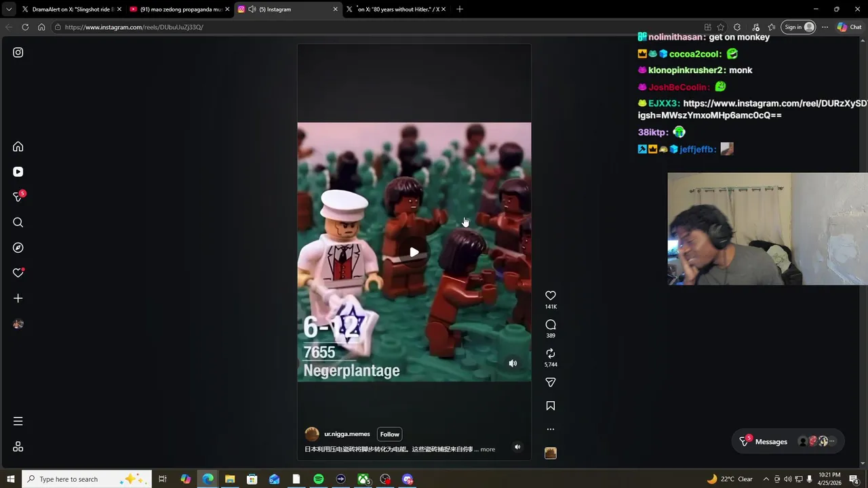Open the Favorites list icon
Viewport: 868px width, 488px height.
click(x=771, y=27)
